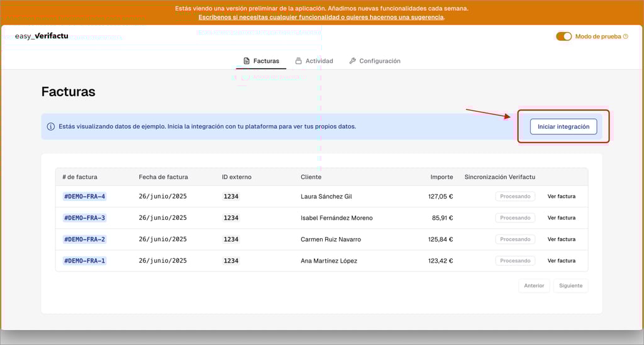Viewport: 644px width, 345px height.
Task: Click the Facturas document icon
Action: [x=247, y=61]
